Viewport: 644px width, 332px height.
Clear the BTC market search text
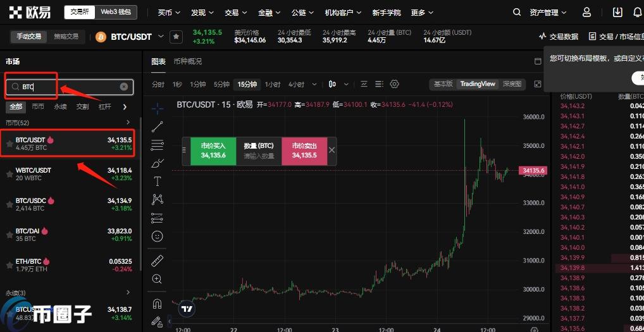[x=124, y=87]
